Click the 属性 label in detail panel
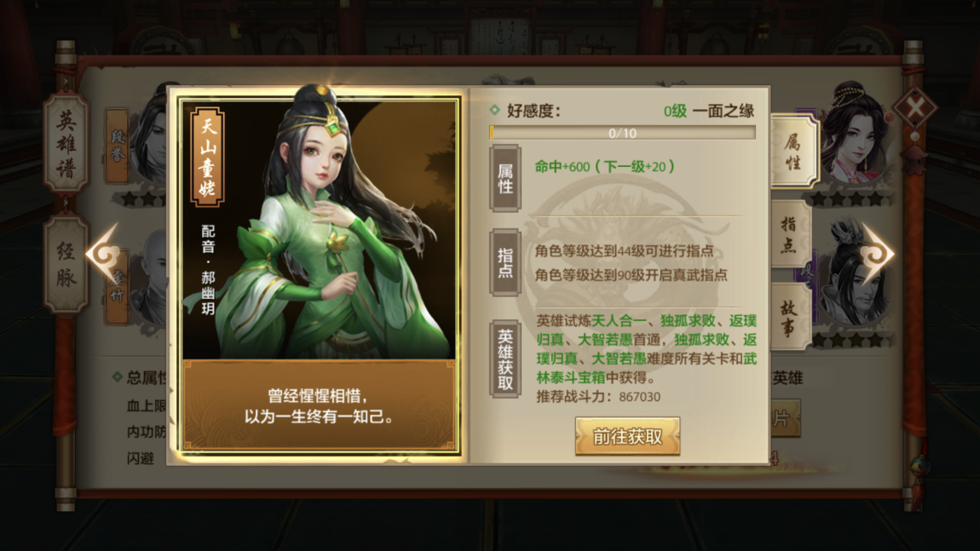 [x=505, y=179]
